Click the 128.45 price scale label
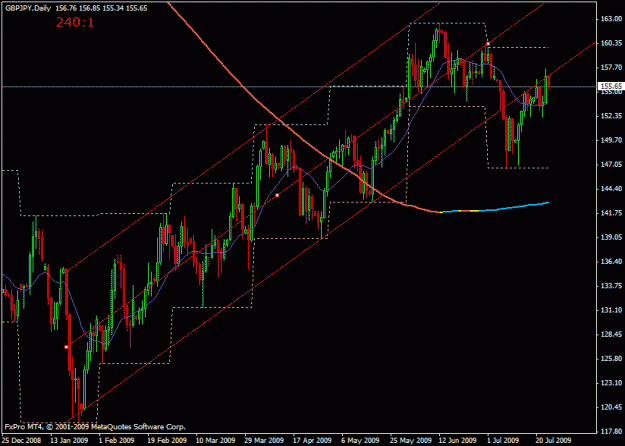The width and height of the screenshot is (625, 446). pyautogui.click(x=611, y=334)
